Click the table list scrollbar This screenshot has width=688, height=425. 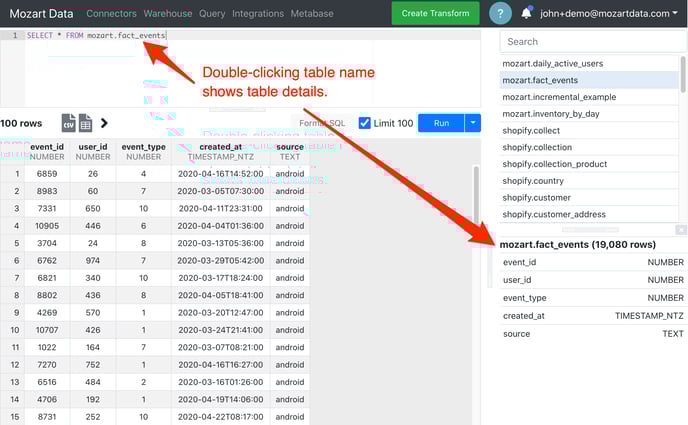pos(683,75)
